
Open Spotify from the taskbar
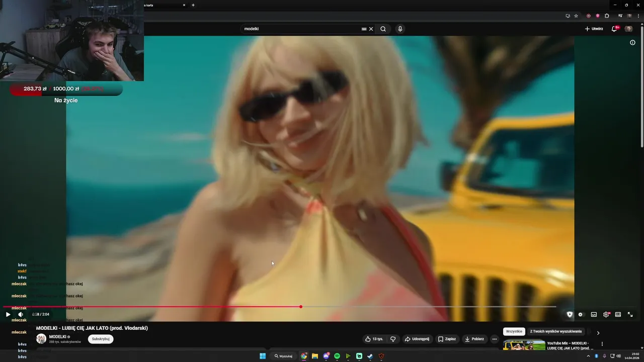coord(337,356)
